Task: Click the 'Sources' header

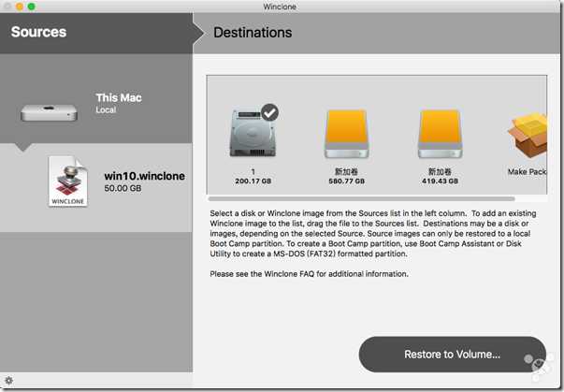Action: pos(39,32)
